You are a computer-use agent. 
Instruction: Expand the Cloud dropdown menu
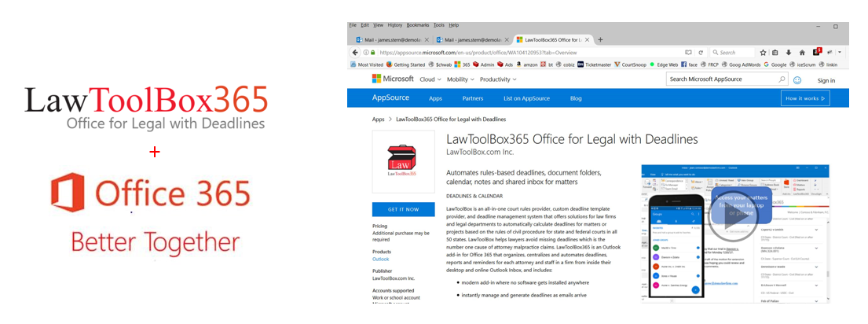tap(430, 79)
